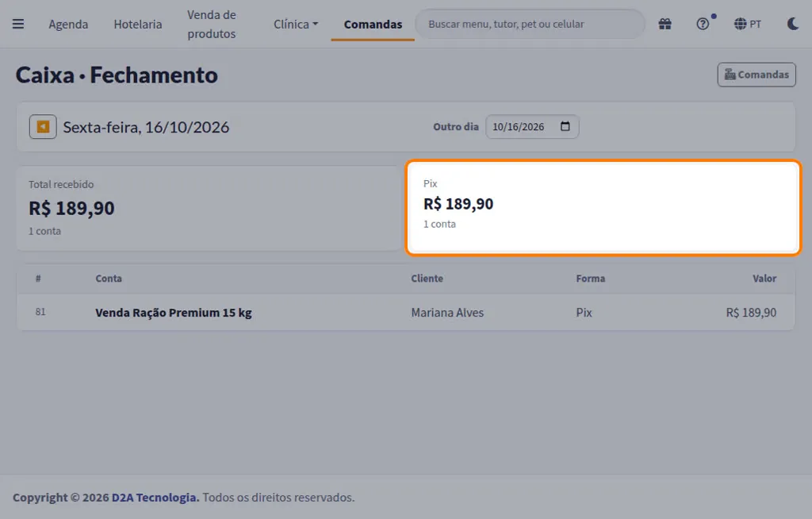Image resolution: width=812 pixels, height=519 pixels.
Task: Open D2A Tecnologia footer link
Action: [x=155, y=498]
